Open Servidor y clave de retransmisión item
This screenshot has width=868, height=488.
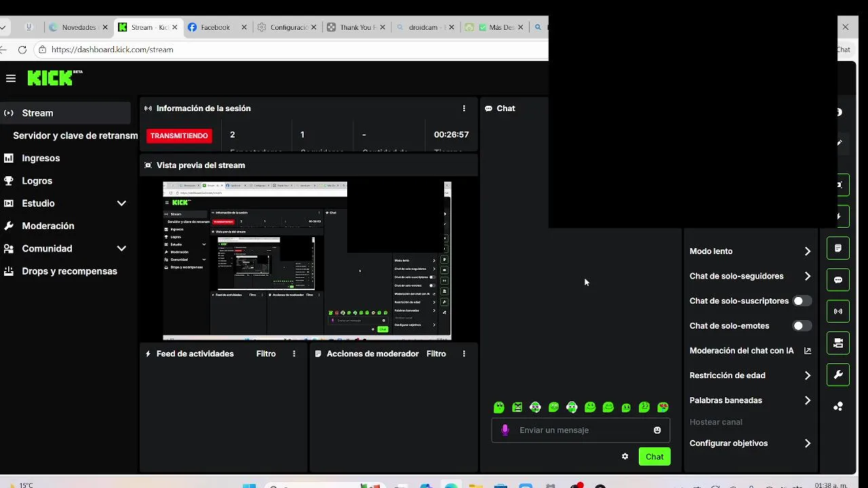coord(75,136)
